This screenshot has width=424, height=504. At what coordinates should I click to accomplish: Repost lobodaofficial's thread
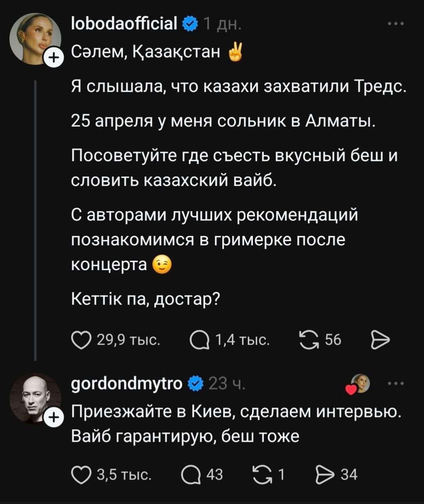point(310,339)
